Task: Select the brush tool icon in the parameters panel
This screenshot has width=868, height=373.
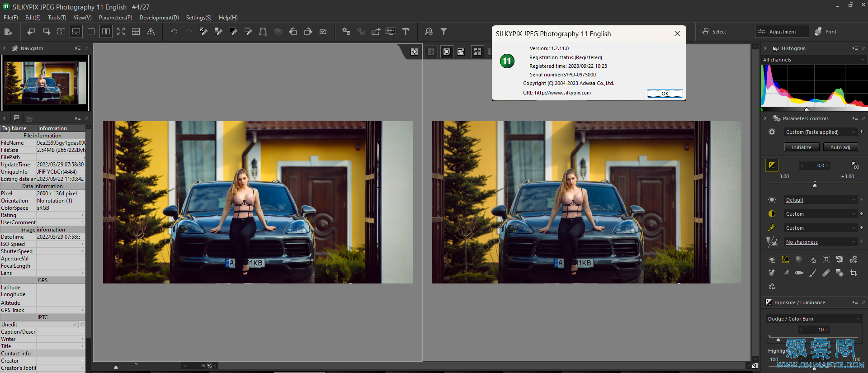Action: point(812,273)
